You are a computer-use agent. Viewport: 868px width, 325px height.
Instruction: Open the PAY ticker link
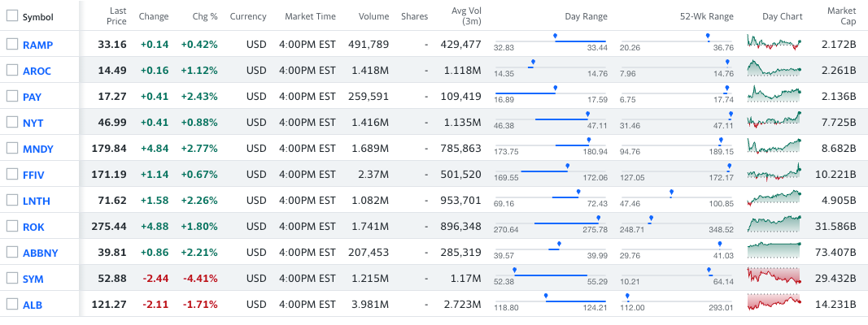pos(33,97)
